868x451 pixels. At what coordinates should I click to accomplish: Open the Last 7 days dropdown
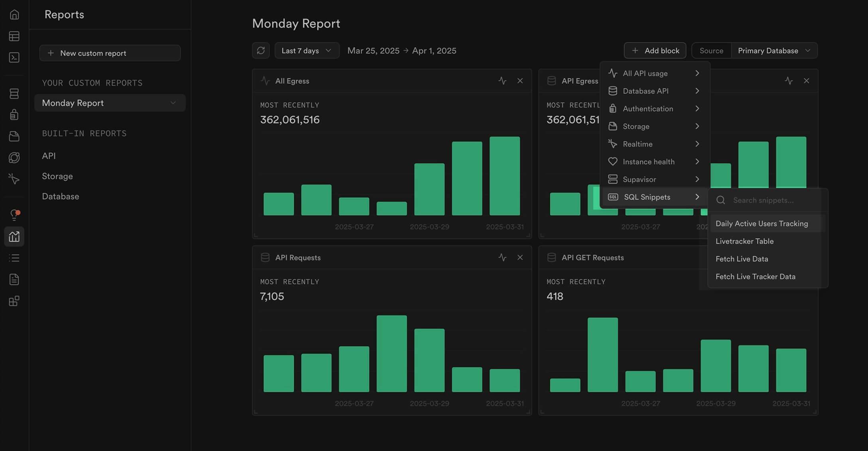307,51
